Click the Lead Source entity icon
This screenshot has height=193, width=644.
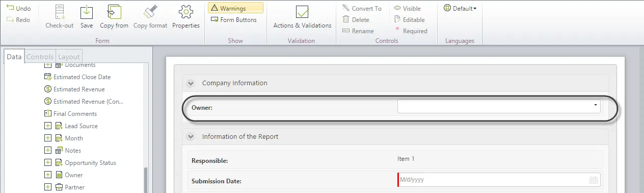[59, 126]
